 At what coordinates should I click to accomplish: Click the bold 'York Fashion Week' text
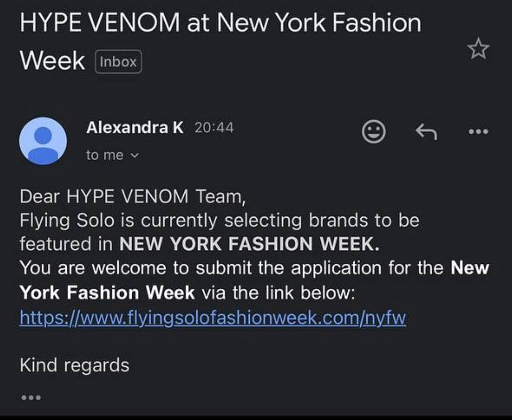coord(107,293)
